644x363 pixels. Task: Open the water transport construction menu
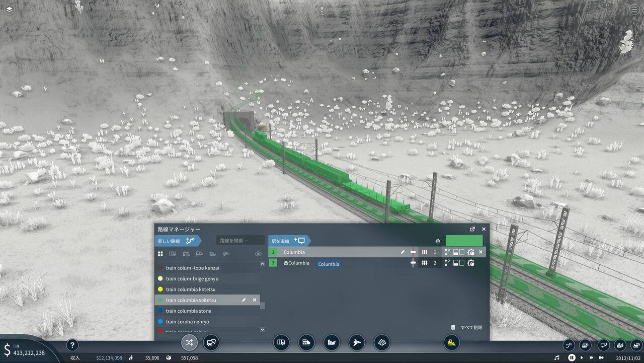332,343
